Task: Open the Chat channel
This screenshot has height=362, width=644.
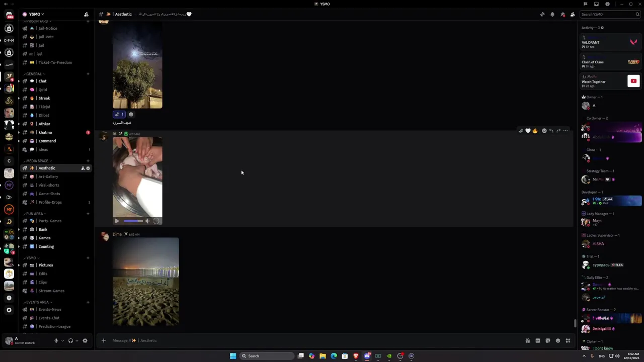Action: pyautogui.click(x=56, y=81)
